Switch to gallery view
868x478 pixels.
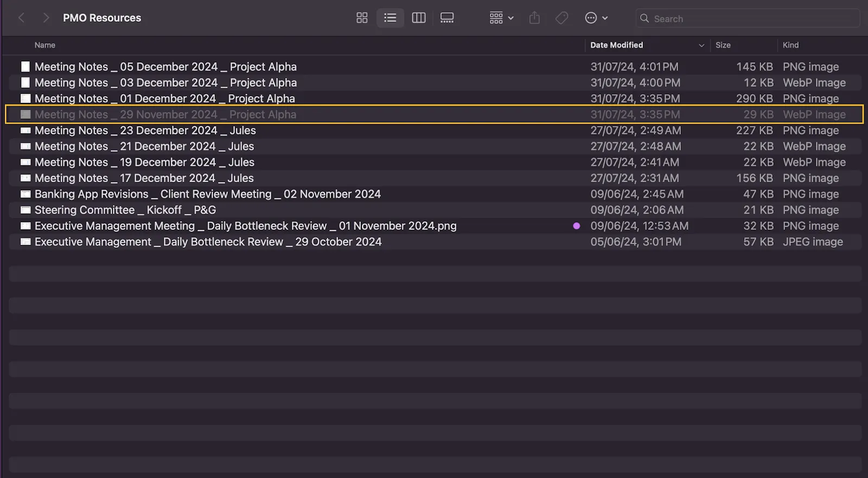pyautogui.click(x=447, y=18)
